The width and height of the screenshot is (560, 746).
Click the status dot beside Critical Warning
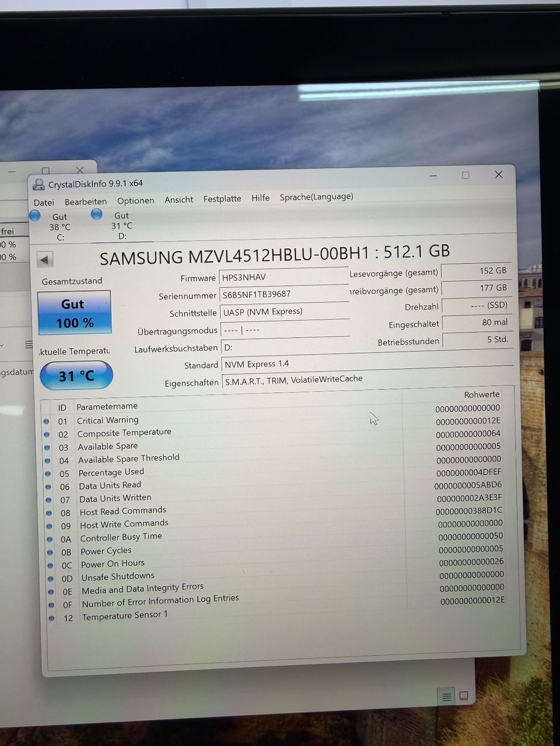[x=46, y=422]
